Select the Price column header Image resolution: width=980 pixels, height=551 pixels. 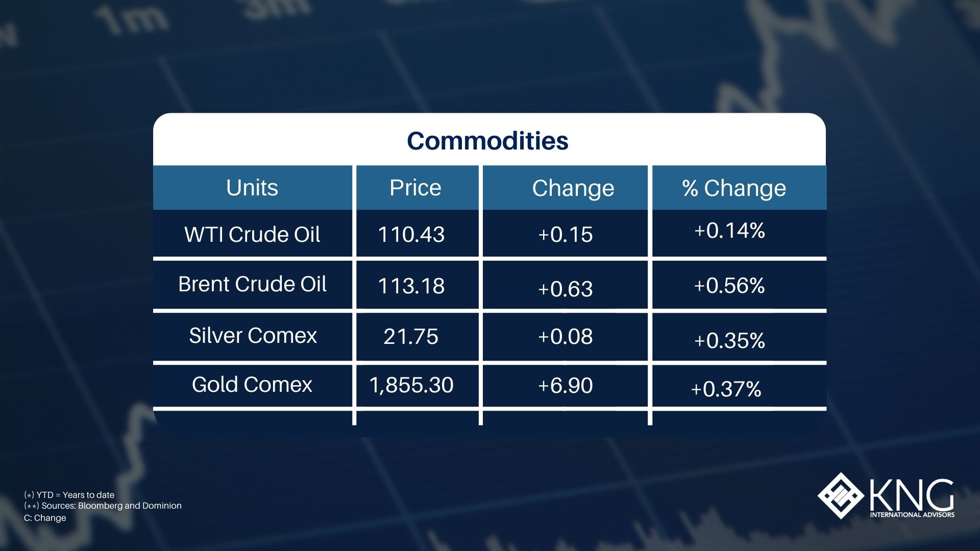pos(415,188)
